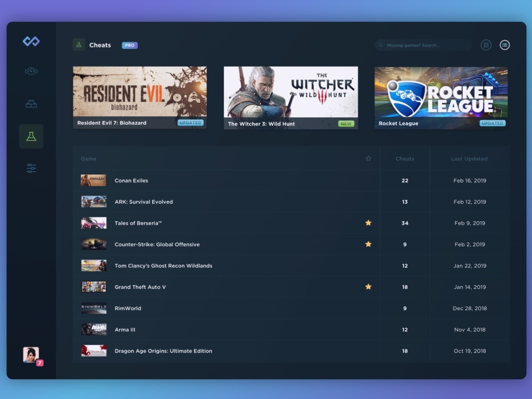Open user profile avatar

[31, 355]
